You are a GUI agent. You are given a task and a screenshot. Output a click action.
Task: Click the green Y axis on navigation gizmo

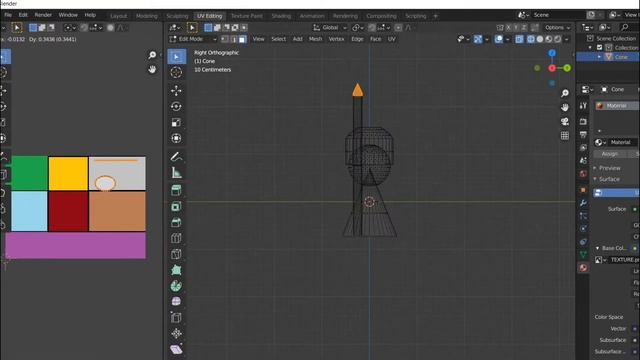pyautogui.click(x=567, y=68)
